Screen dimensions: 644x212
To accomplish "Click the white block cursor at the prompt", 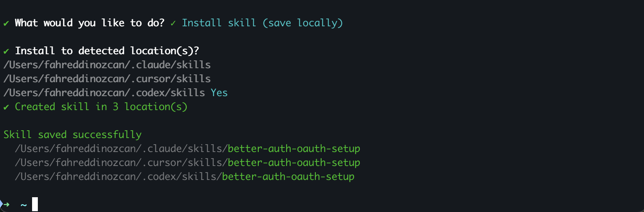I will click(x=35, y=204).
